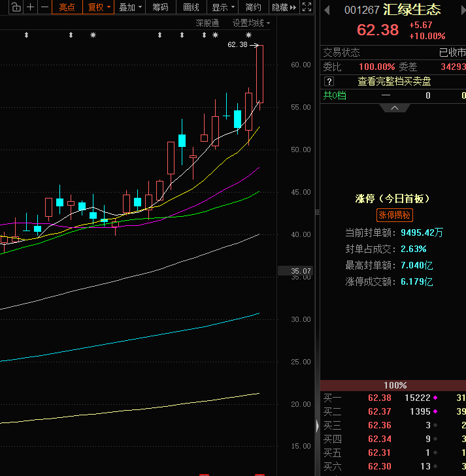Click the 35.07 price axis marker
Image resolution: width=466 pixels, height=476 pixels.
pyautogui.click(x=295, y=271)
